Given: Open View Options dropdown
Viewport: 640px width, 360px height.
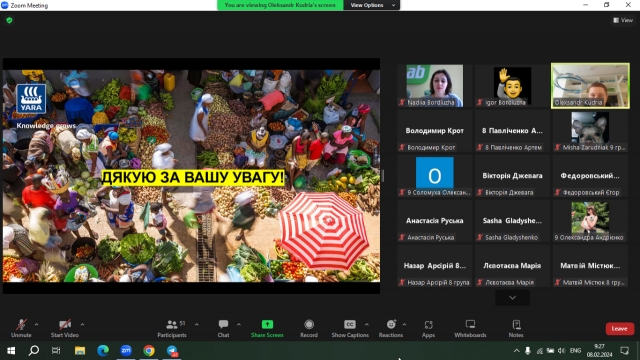Looking at the screenshot, I should tap(372, 5).
